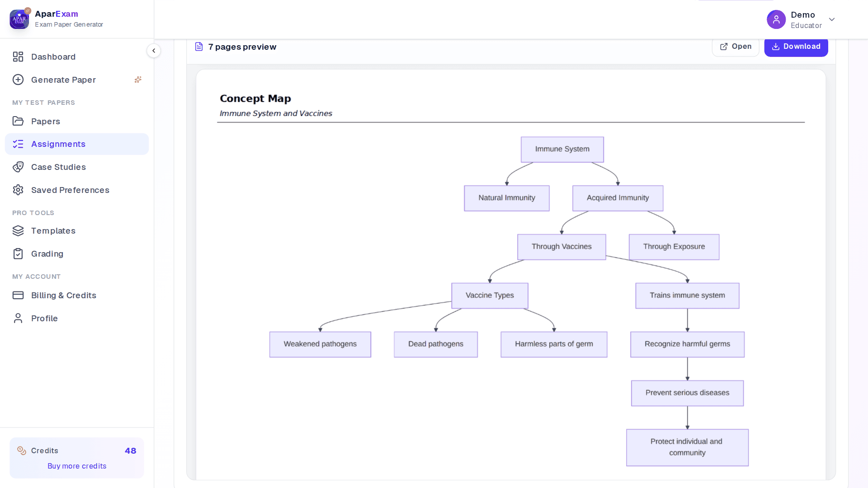Select Case Studies in sidebar
Image resolution: width=868 pixels, height=488 pixels.
point(77,167)
